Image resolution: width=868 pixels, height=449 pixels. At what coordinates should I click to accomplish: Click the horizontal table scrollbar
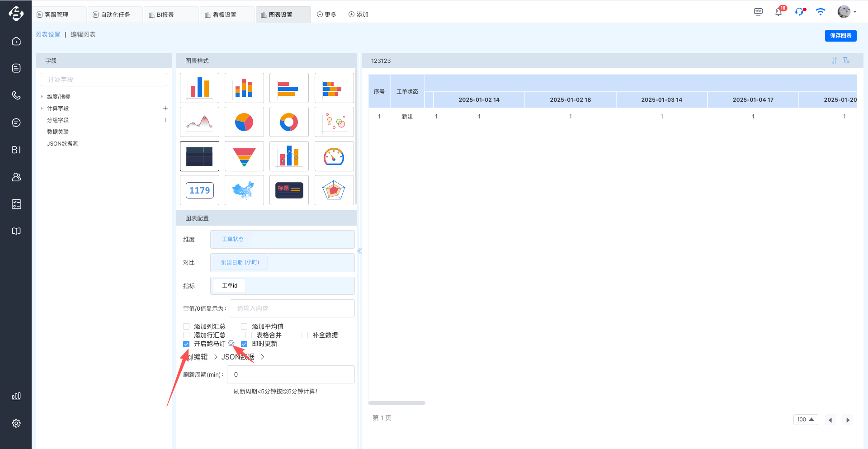(396, 403)
